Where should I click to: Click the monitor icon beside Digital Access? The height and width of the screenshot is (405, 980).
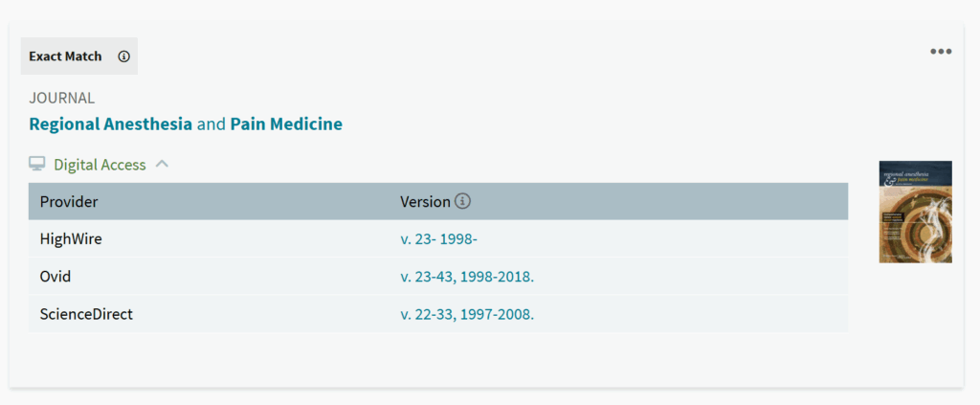pyautogui.click(x=37, y=165)
